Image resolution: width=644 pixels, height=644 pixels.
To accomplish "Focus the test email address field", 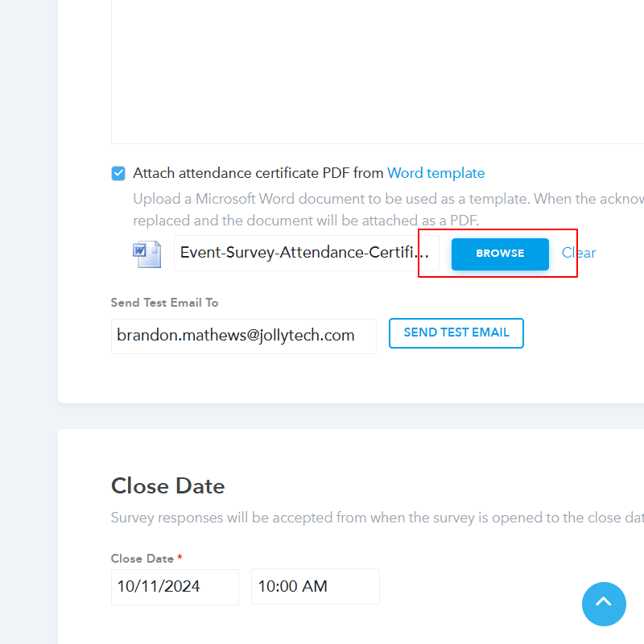I will 243,336.
